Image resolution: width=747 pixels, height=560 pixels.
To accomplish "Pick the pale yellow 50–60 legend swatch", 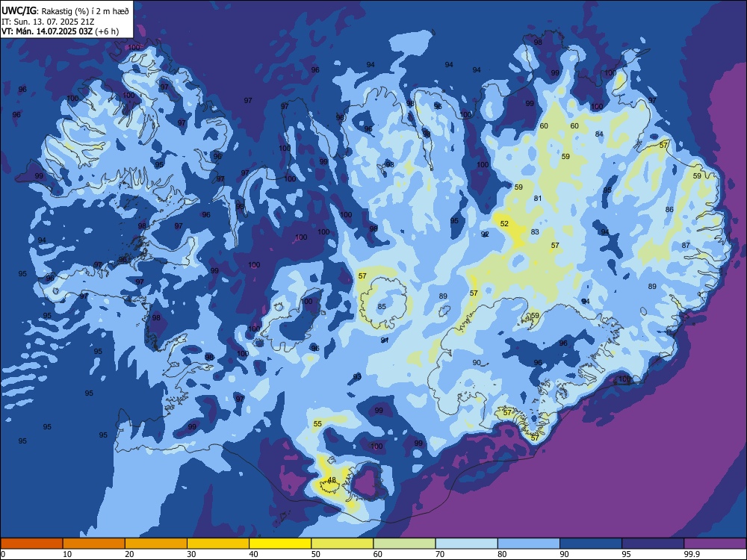I will [x=342, y=544].
